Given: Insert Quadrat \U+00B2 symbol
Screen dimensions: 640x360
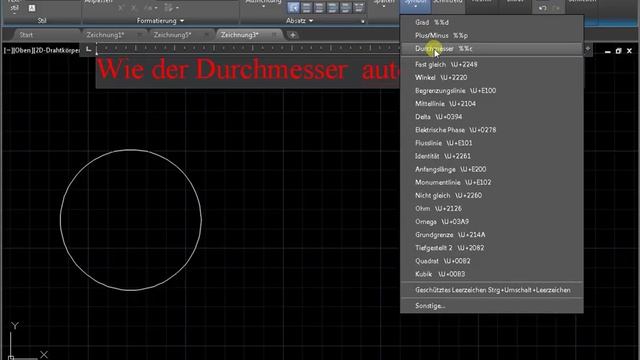Looking at the screenshot, I should click(x=491, y=261).
